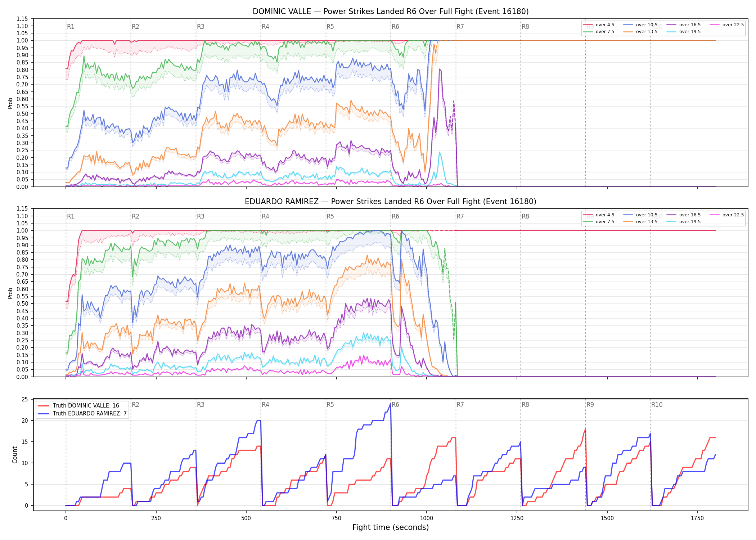The width and height of the screenshot is (756, 540).
Task: Click the 0.50 tick on Dominic Valle Prob axis
Action: 22,114
